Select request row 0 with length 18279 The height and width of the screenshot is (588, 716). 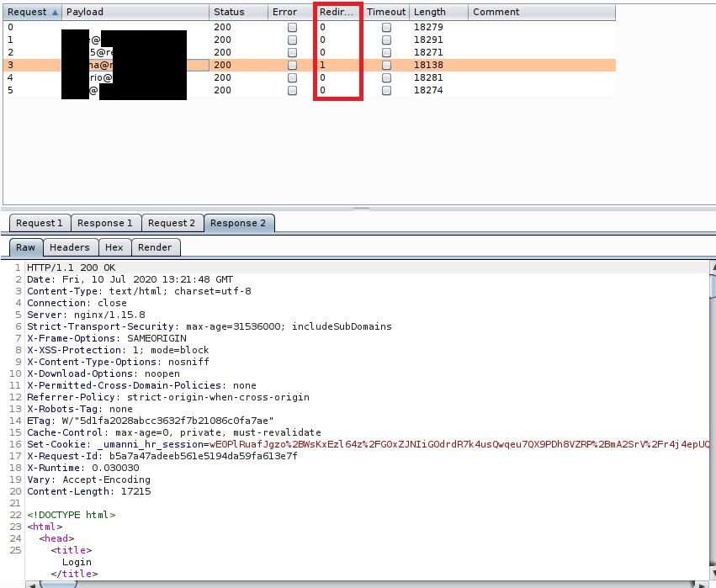(x=310, y=28)
